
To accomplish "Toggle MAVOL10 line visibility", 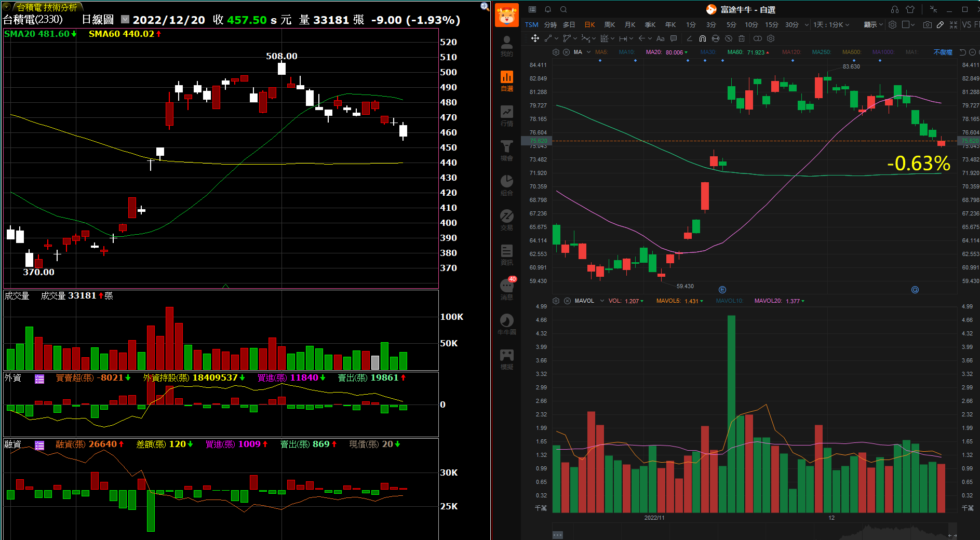I will pyautogui.click(x=730, y=301).
